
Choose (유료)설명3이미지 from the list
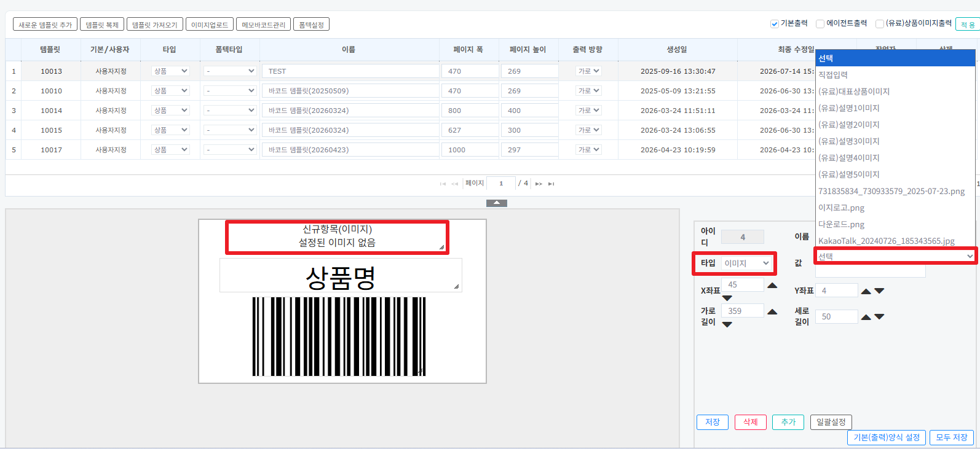[x=895, y=141]
